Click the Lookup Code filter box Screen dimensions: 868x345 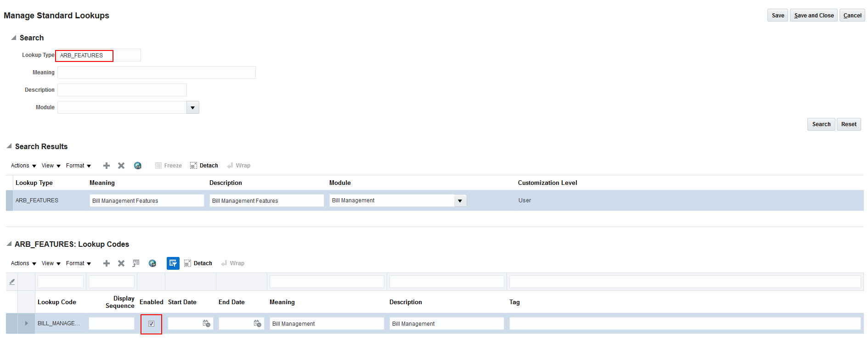(61, 282)
